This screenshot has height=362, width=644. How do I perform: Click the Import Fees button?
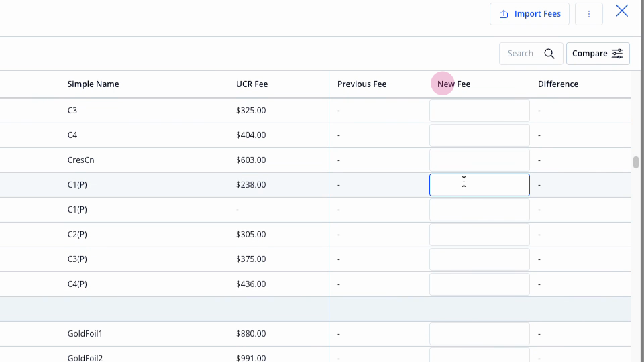click(529, 14)
